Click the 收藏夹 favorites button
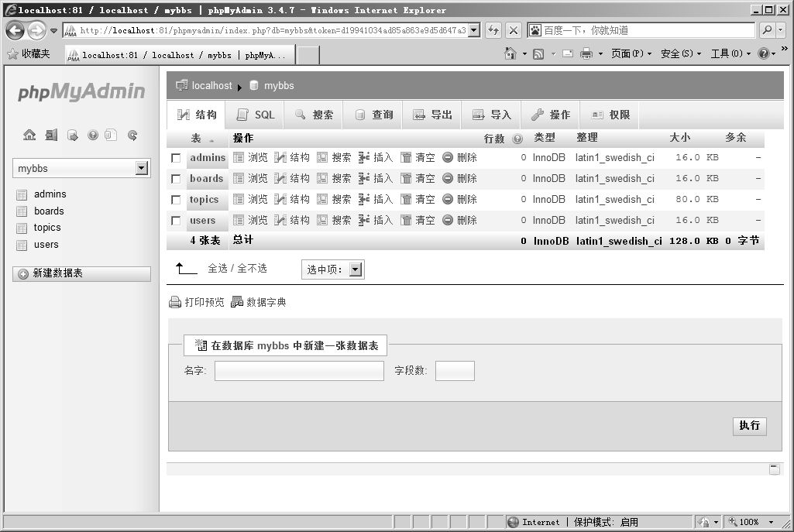Screen dimensions: 794x532 point(29,53)
